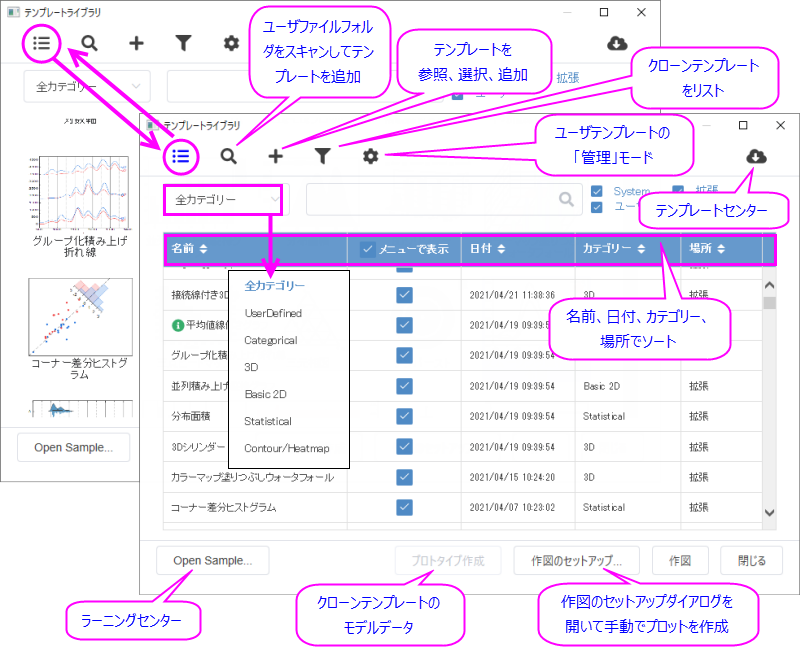Click Open Sample button in front window
Image resolution: width=800 pixels, height=649 pixels.
[x=213, y=560]
